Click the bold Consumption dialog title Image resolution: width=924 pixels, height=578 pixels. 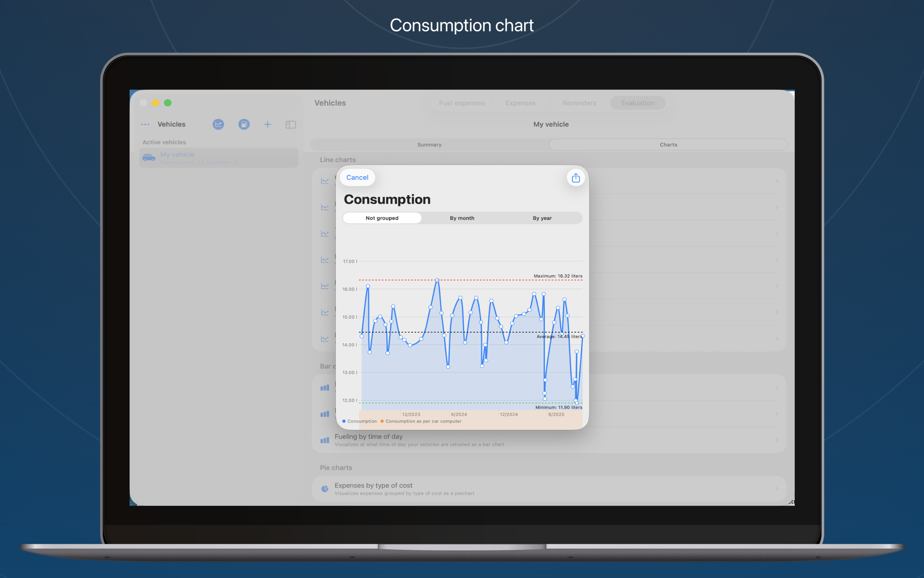387,199
